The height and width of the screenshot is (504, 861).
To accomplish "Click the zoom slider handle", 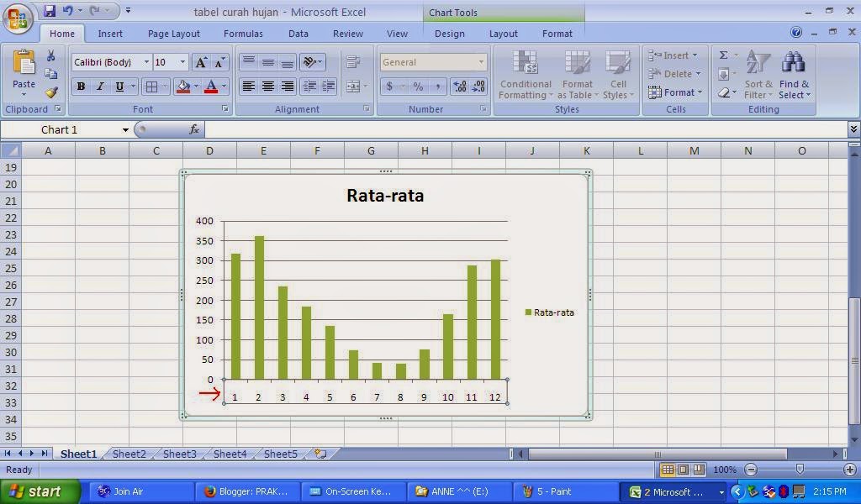I will pyautogui.click(x=800, y=470).
